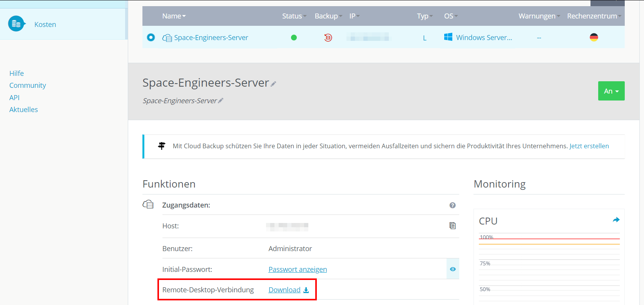
Task: Copy the host address with the clipboard icon
Action: pyautogui.click(x=453, y=226)
